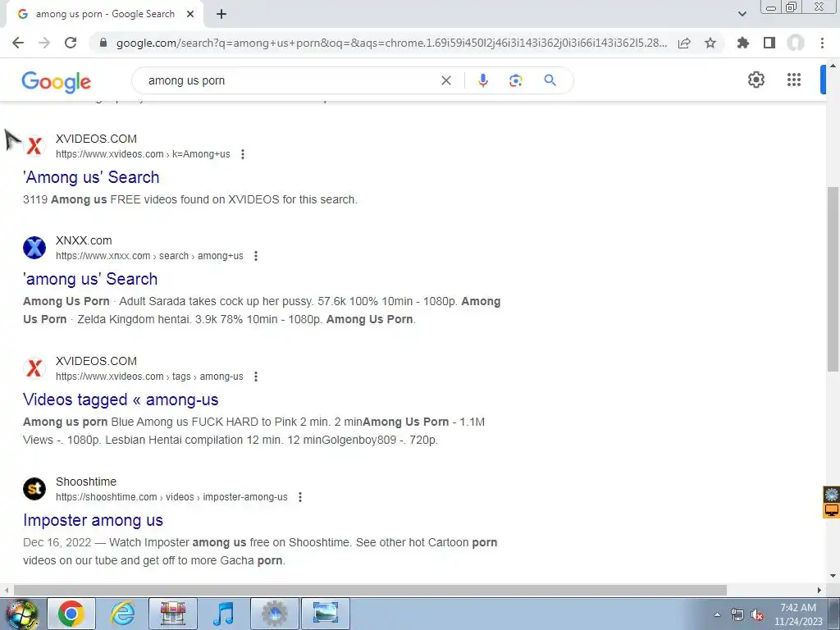This screenshot has height=630, width=840.
Task: Open a new browser tab
Action: click(x=221, y=14)
